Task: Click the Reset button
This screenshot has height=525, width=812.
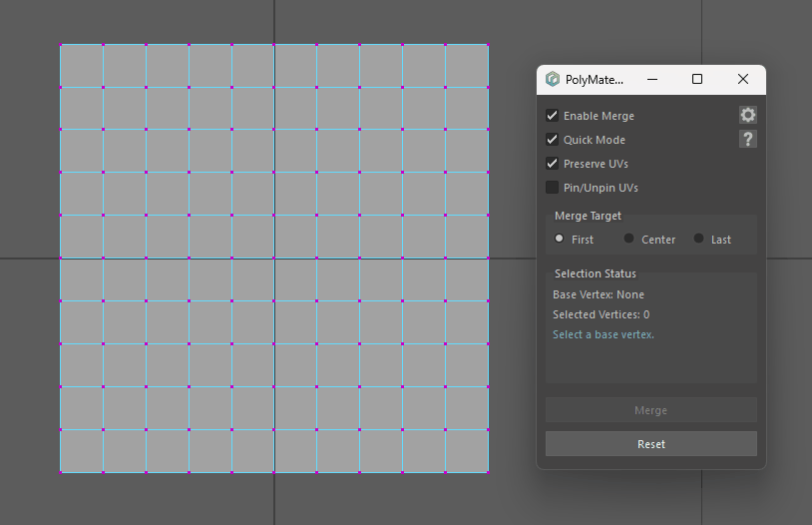Action: pos(650,444)
